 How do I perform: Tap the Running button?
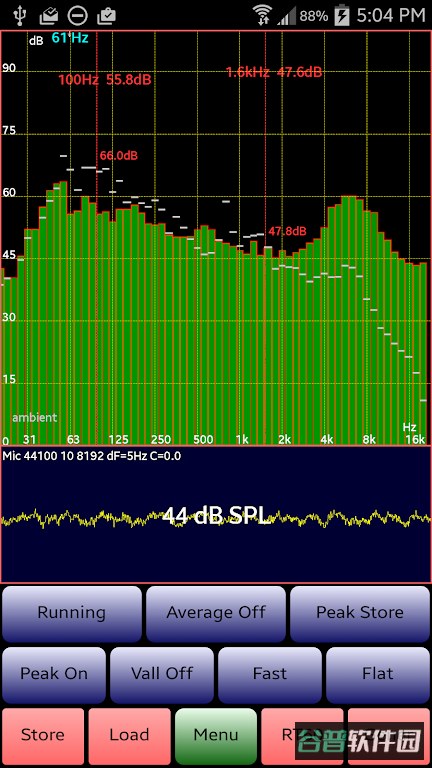(x=72, y=614)
